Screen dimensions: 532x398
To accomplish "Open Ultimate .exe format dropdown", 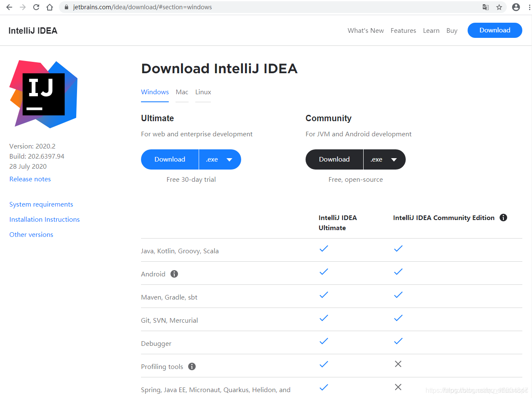I will tap(220, 159).
